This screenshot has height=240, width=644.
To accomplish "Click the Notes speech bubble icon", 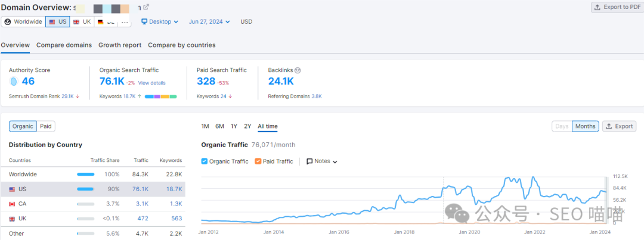I will pyautogui.click(x=309, y=161).
